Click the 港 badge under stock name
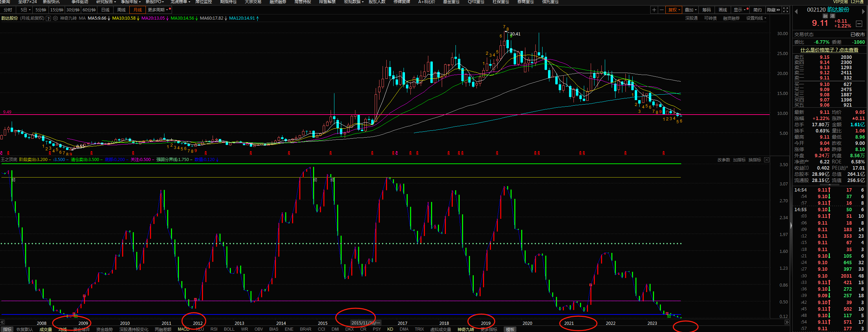This screenshot has height=332, width=868. point(832,16)
